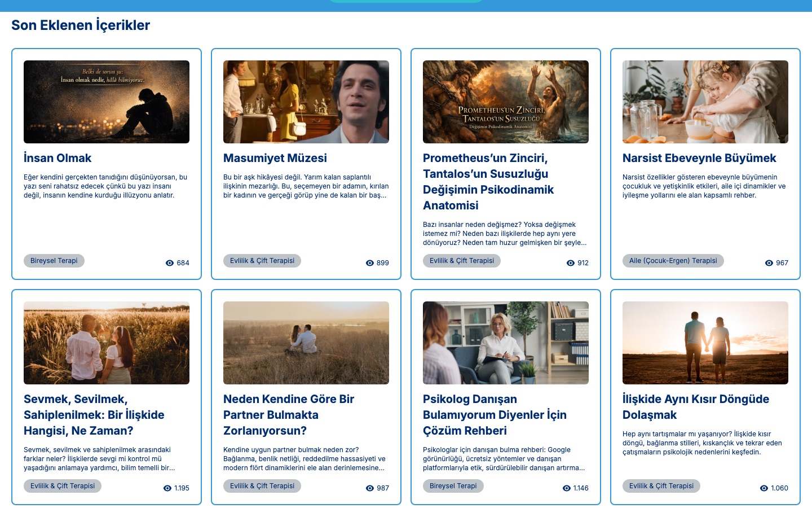
Task: Open the Prometheus'un Zinciri article thumbnail
Action: click(x=506, y=102)
